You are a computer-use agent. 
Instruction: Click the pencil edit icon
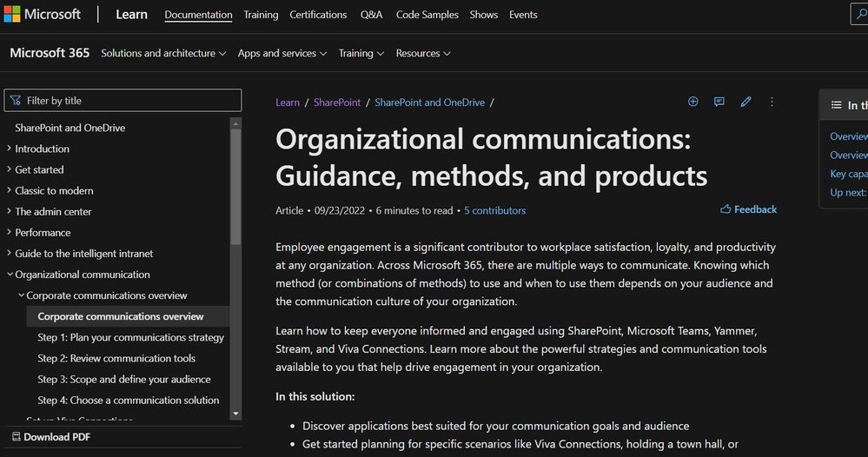(745, 102)
